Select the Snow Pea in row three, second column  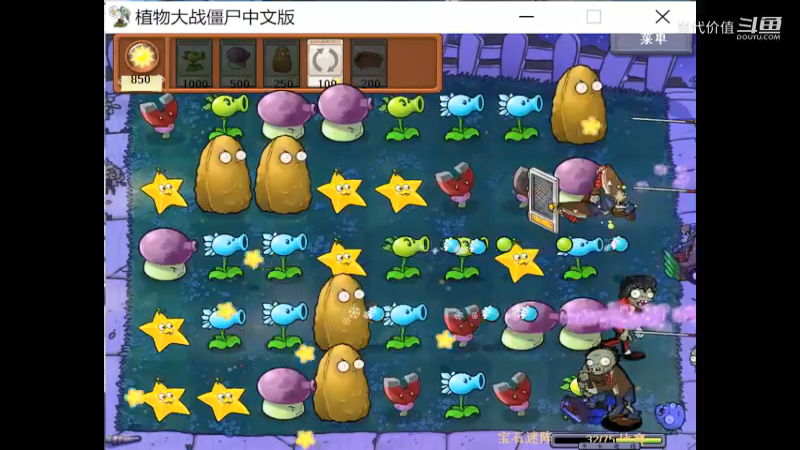coord(226,256)
